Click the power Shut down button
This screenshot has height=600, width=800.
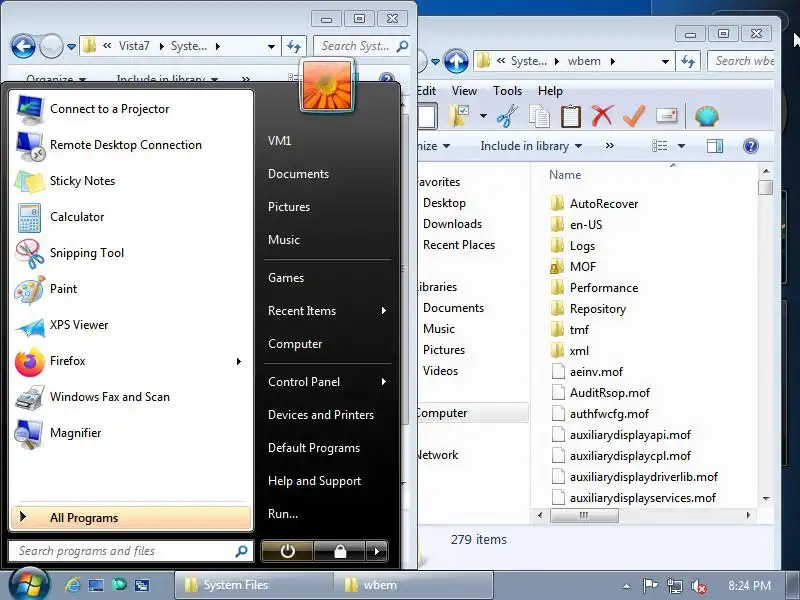[287, 551]
